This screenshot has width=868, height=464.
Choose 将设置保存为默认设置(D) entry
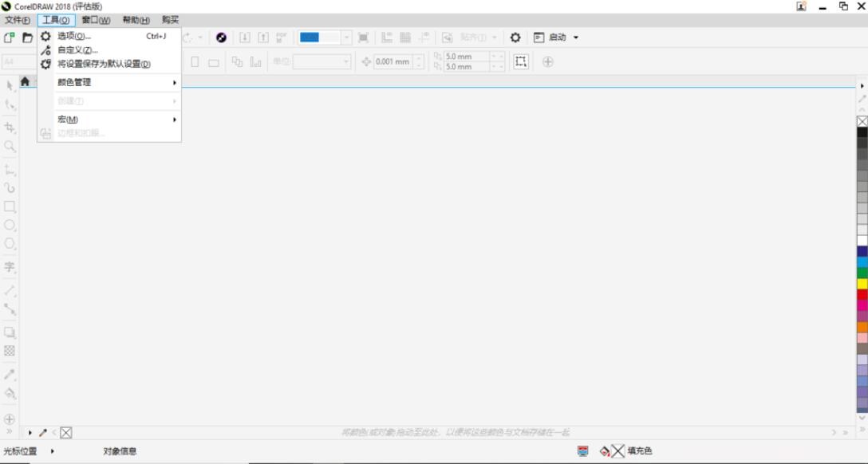[x=109, y=64]
